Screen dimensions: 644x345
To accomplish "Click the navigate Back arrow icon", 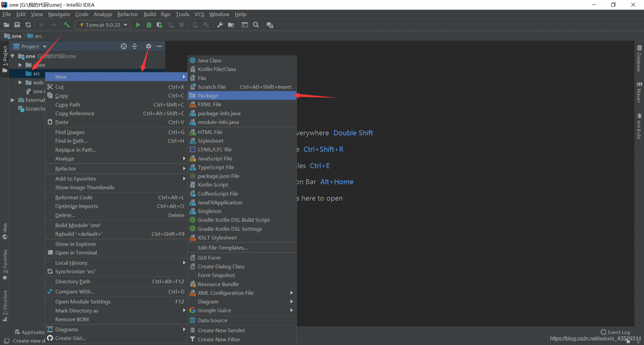I will 42,25.
